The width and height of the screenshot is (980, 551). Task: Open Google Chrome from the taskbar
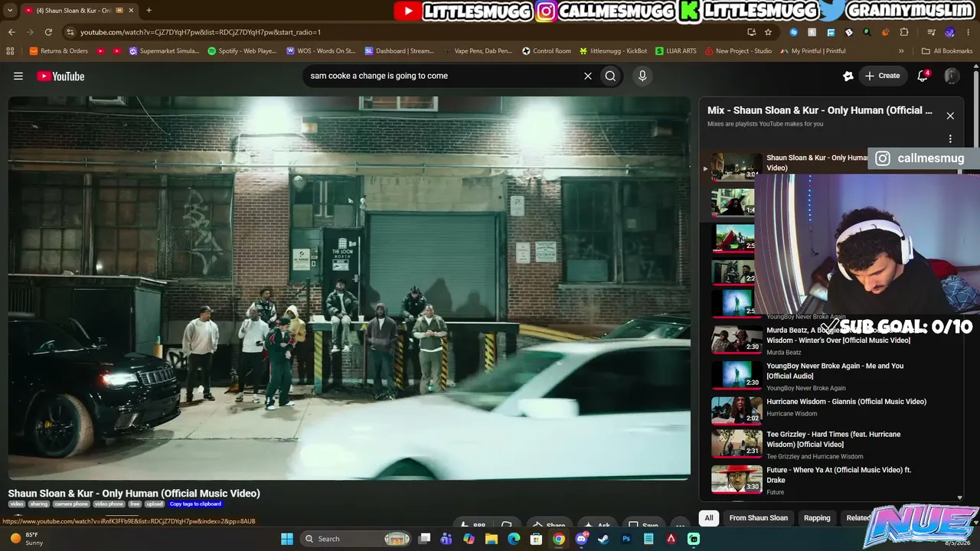(559, 539)
